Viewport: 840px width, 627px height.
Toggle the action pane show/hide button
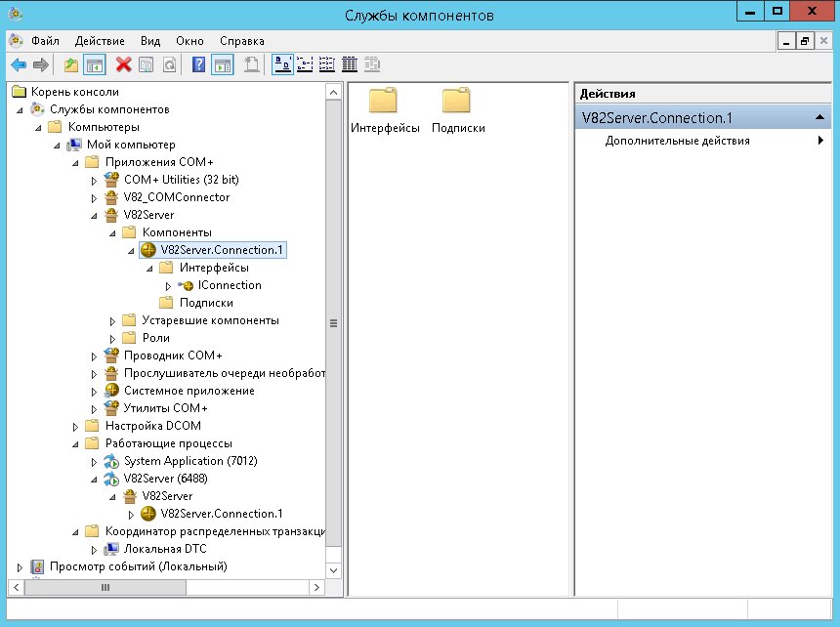[222, 65]
